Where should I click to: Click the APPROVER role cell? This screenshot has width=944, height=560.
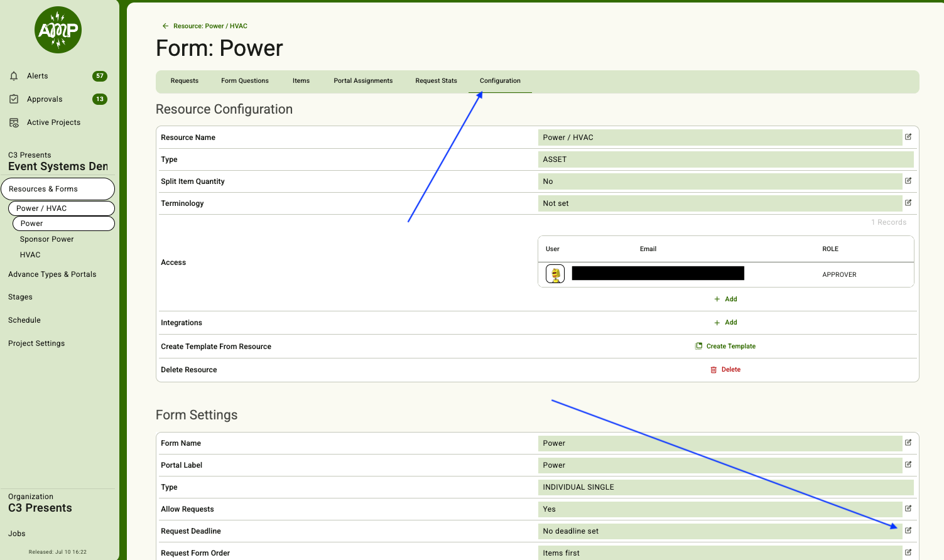(x=839, y=274)
